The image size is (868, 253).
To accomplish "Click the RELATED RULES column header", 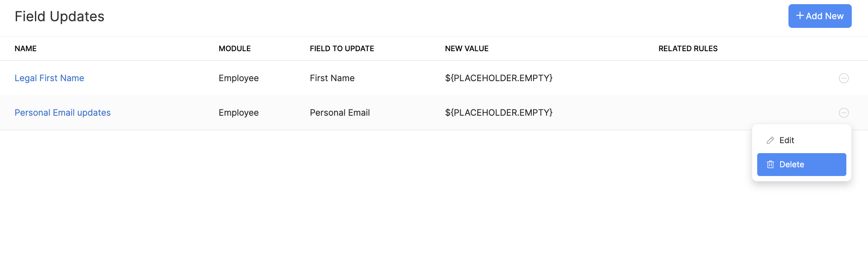I will tap(688, 49).
